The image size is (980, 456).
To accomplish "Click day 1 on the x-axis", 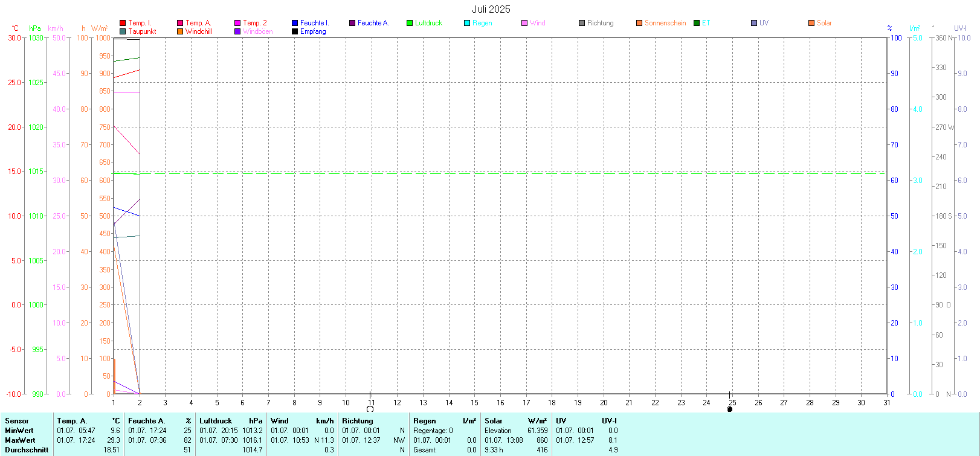I will [x=114, y=403].
